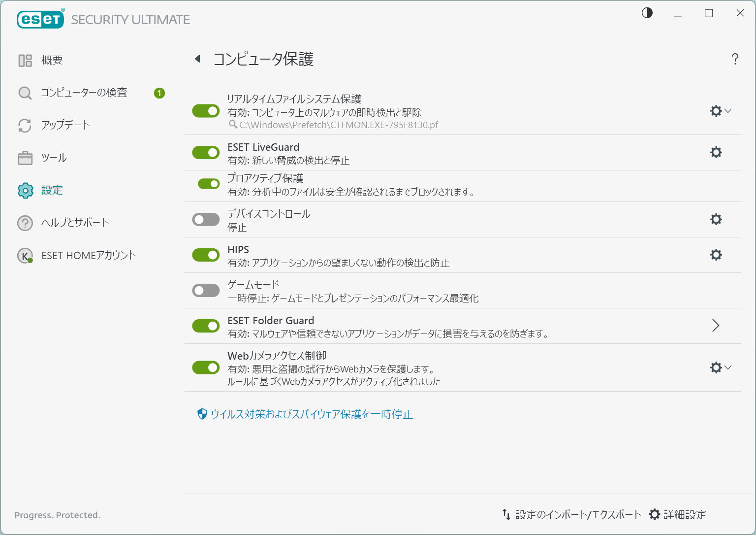
Task: Open ESET HOMEアカウント section
Action: coord(89,256)
